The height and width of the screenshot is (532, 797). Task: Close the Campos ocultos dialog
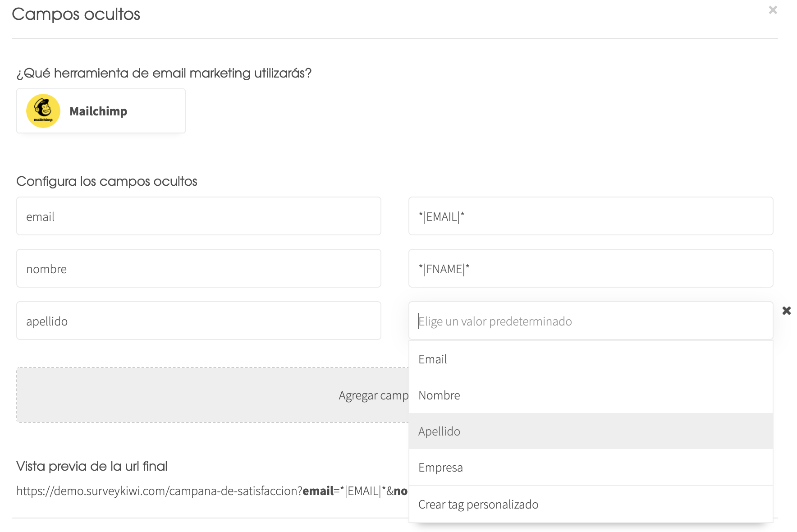(x=773, y=10)
